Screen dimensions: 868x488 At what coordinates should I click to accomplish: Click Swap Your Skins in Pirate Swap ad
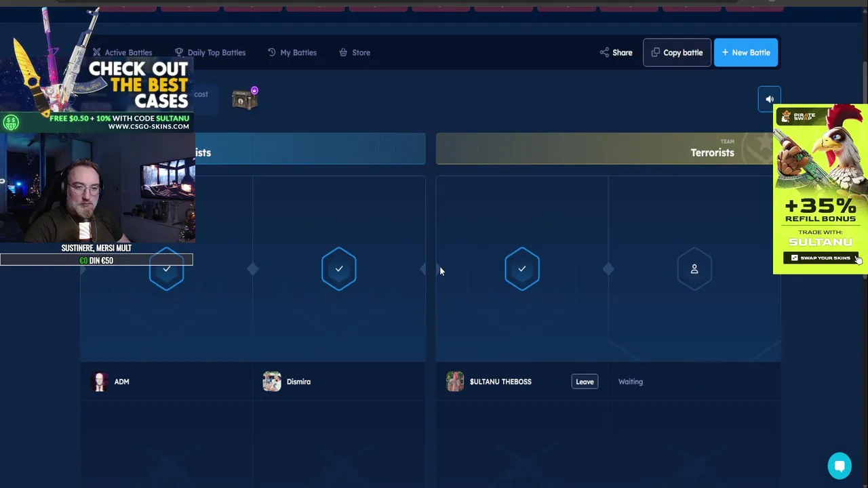click(821, 258)
